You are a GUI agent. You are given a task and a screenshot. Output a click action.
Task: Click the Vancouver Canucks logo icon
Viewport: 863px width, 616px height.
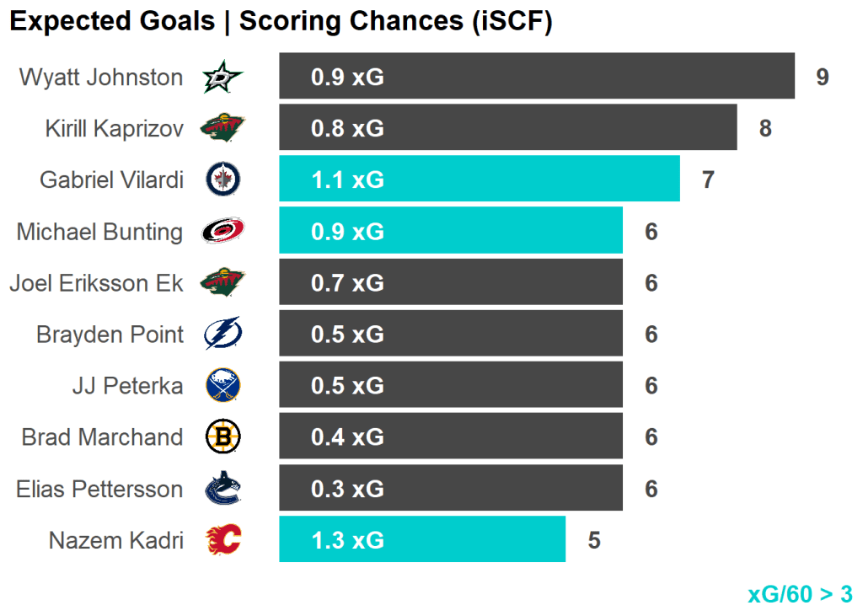223,489
